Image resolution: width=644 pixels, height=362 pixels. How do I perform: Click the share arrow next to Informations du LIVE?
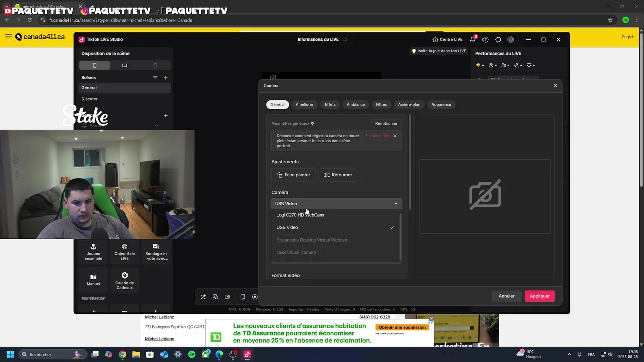pyautogui.click(x=346, y=39)
